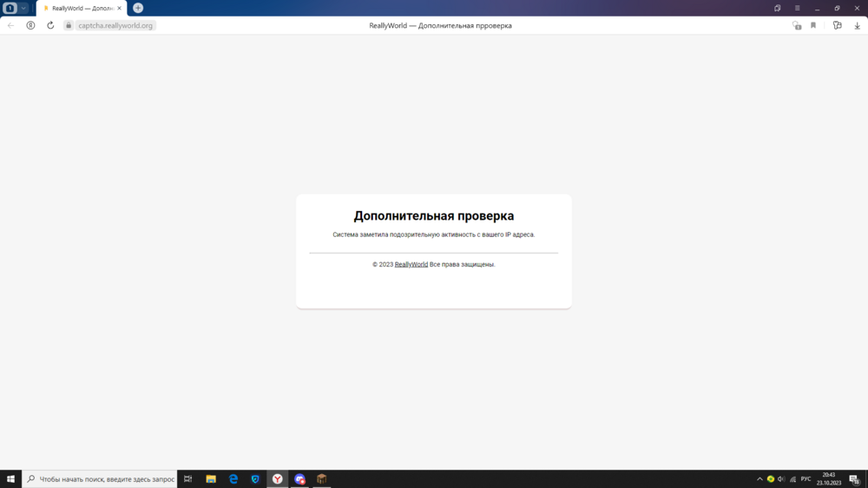Viewport: 868px width, 488px height.
Task: Reload the current page
Action: coord(50,25)
